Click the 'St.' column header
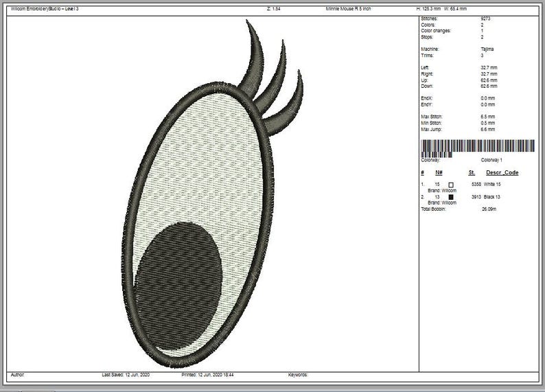The image size is (545, 392). tap(472, 173)
